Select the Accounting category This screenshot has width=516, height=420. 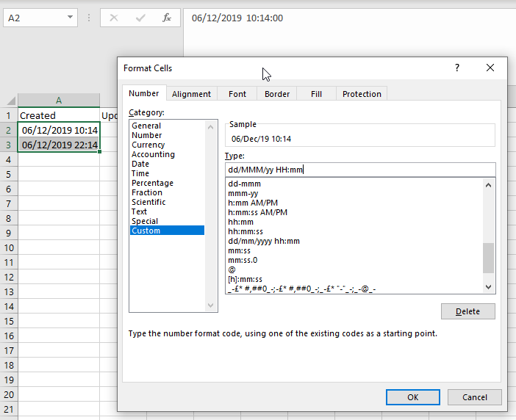click(167, 154)
